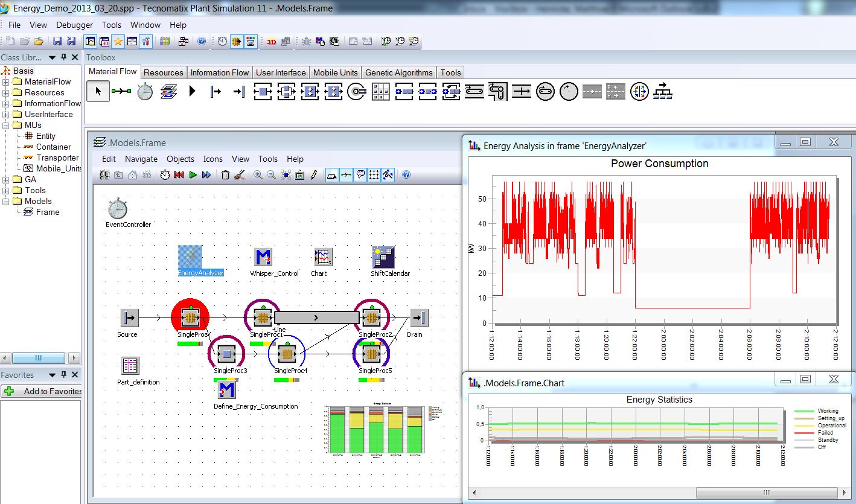Open the Navigate menu in the Frame window

141,159
